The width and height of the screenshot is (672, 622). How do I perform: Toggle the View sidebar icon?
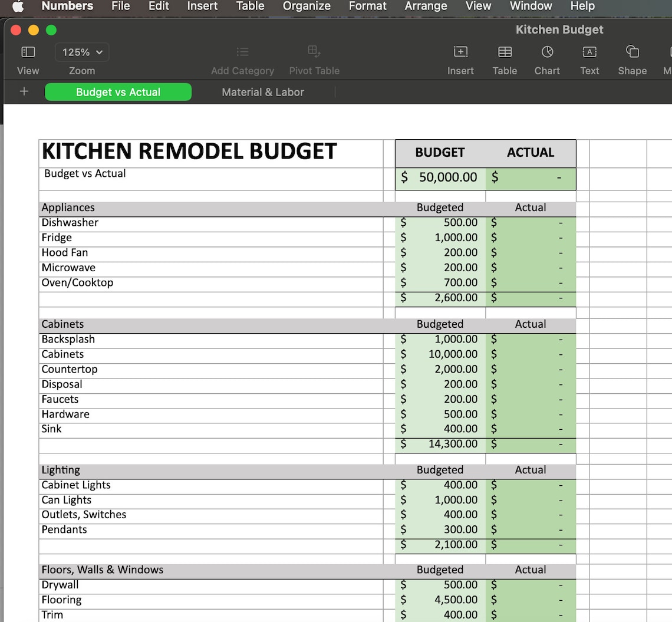(x=28, y=52)
